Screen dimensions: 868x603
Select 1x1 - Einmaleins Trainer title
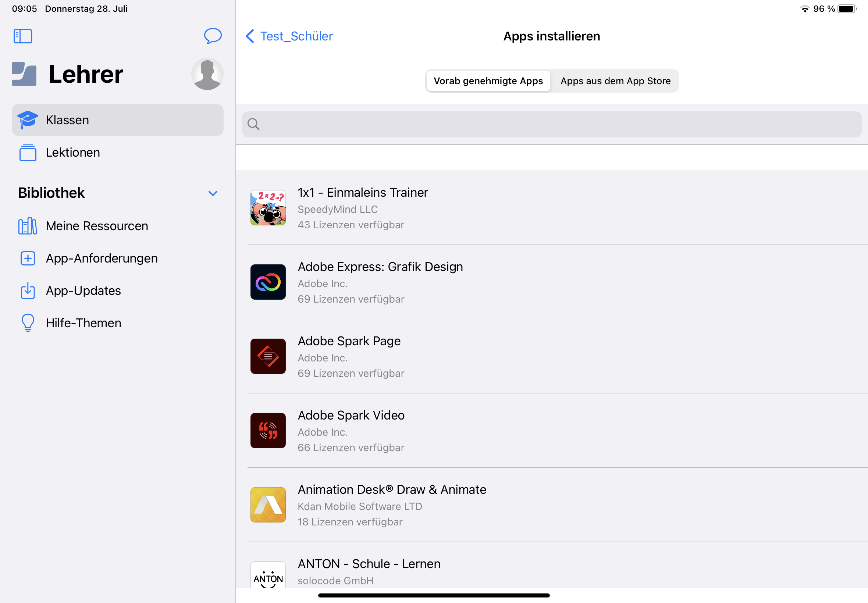[363, 192]
